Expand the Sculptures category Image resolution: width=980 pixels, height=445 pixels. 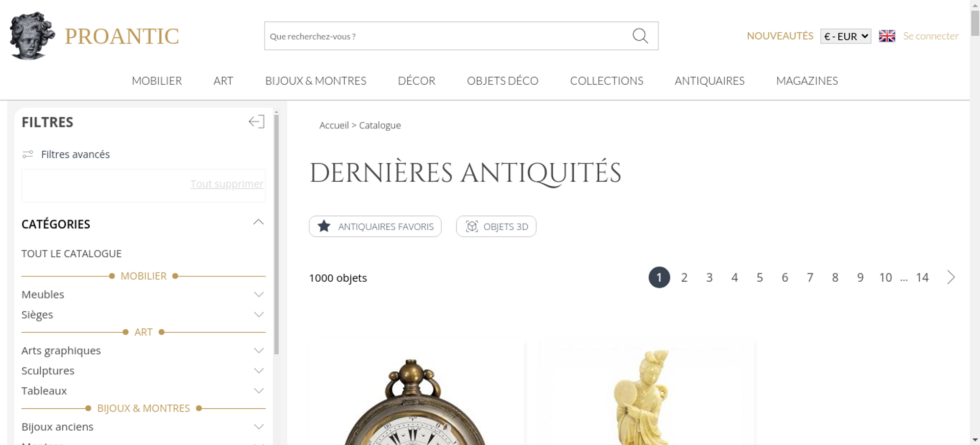pyautogui.click(x=259, y=371)
